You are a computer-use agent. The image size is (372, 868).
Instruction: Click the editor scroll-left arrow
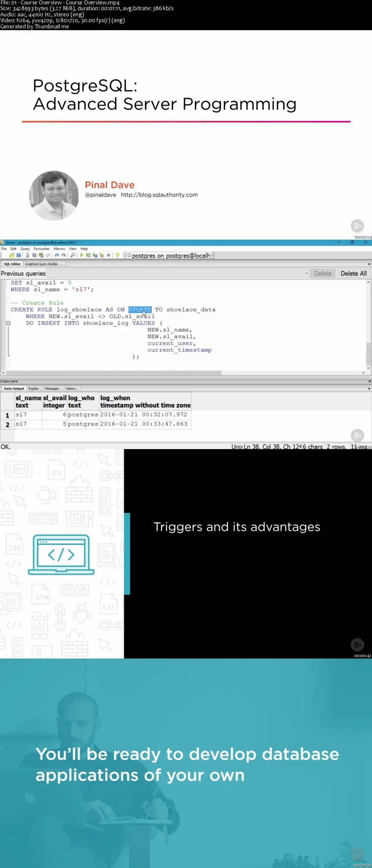click(3, 373)
